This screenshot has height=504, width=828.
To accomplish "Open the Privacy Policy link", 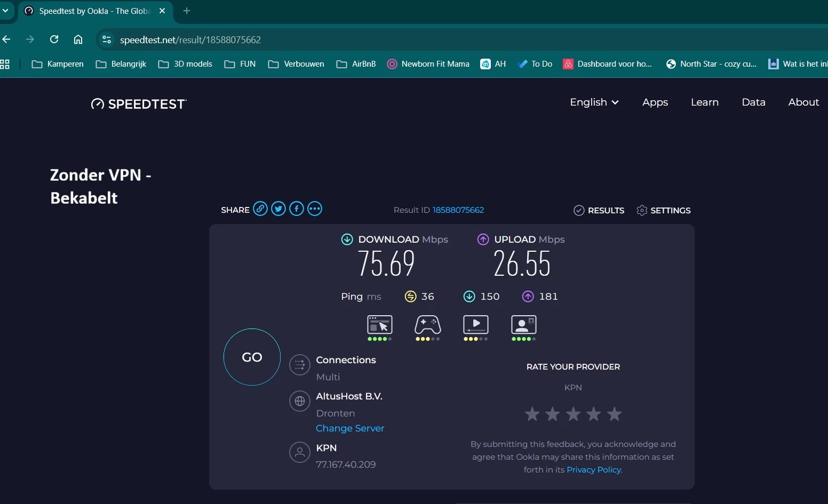I will [x=594, y=470].
